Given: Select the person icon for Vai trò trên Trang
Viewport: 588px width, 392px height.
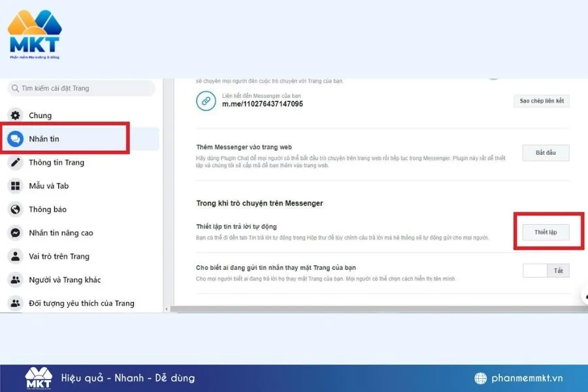Looking at the screenshot, I should pyautogui.click(x=15, y=256).
